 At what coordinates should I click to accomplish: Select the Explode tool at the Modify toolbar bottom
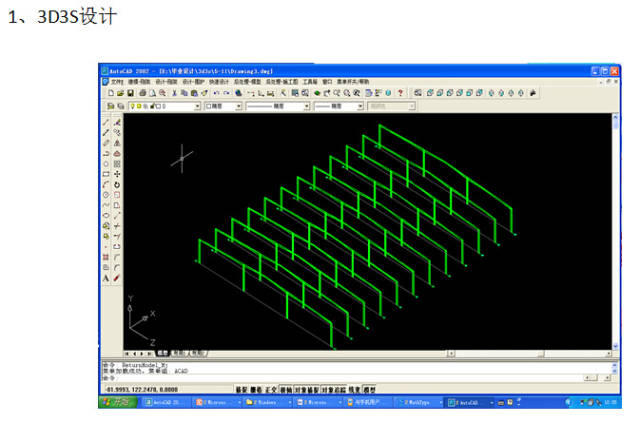(117, 278)
